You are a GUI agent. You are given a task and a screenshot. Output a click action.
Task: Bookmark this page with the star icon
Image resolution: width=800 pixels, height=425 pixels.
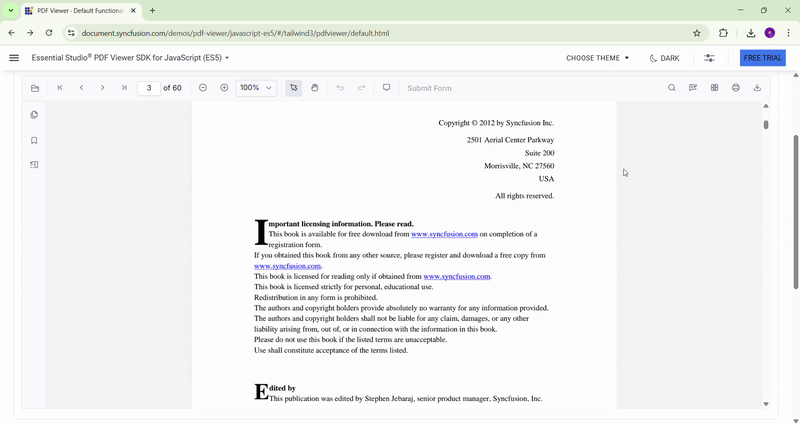[696, 33]
